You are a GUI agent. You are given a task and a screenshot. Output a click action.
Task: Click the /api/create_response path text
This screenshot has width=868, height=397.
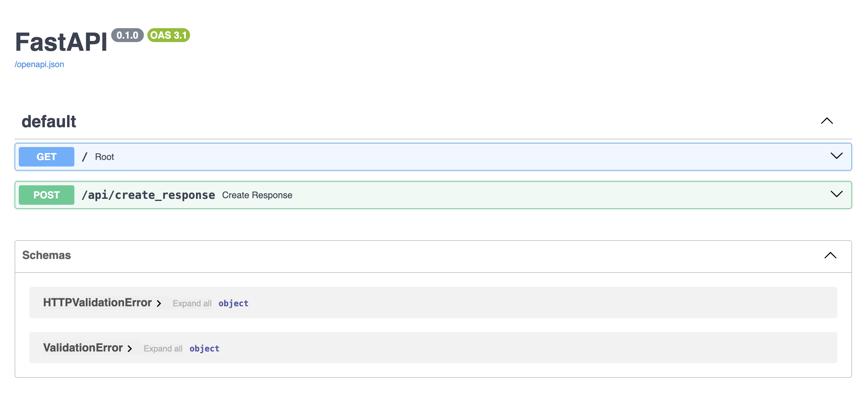(148, 195)
